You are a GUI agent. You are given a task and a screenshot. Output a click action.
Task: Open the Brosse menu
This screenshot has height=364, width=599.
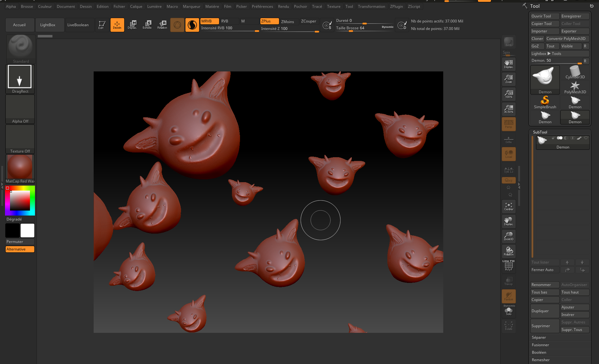tap(27, 7)
